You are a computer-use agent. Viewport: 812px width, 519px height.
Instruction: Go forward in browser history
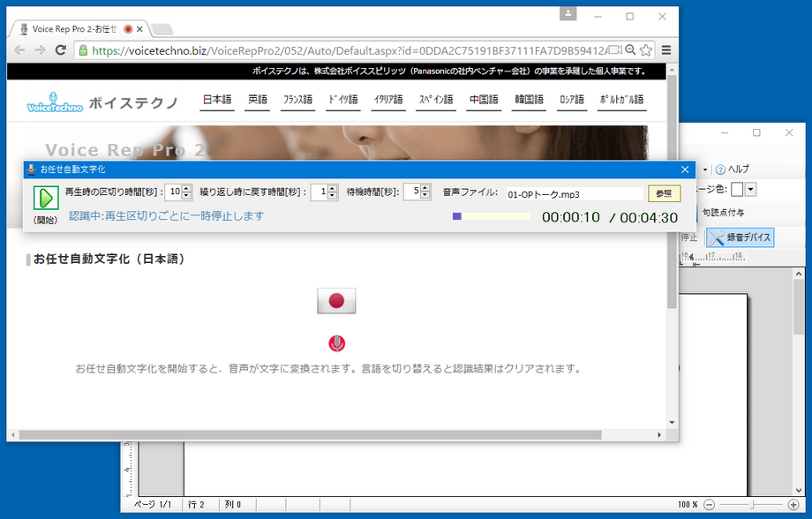click(40, 50)
